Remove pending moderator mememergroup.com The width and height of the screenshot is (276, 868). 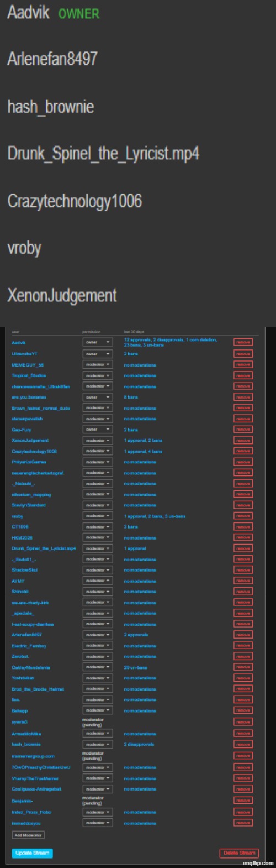[243, 756]
